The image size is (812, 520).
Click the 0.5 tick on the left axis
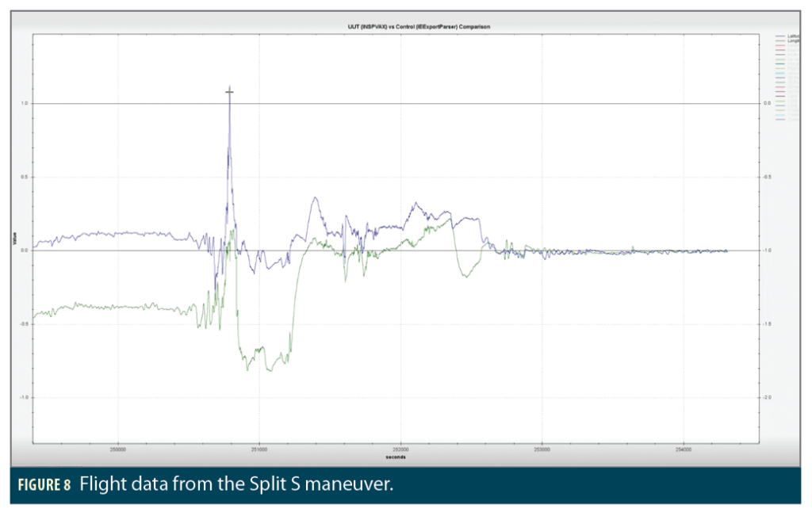pyautogui.click(x=25, y=177)
